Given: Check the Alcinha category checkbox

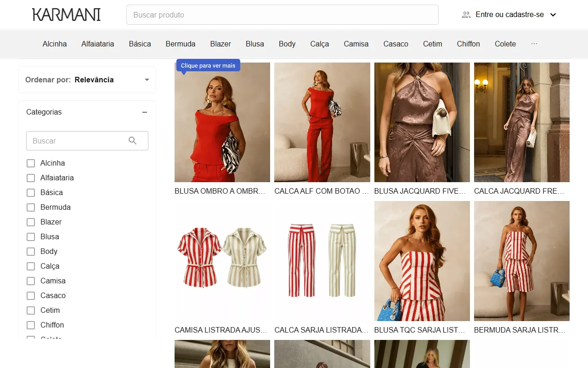Looking at the screenshot, I should tap(31, 163).
